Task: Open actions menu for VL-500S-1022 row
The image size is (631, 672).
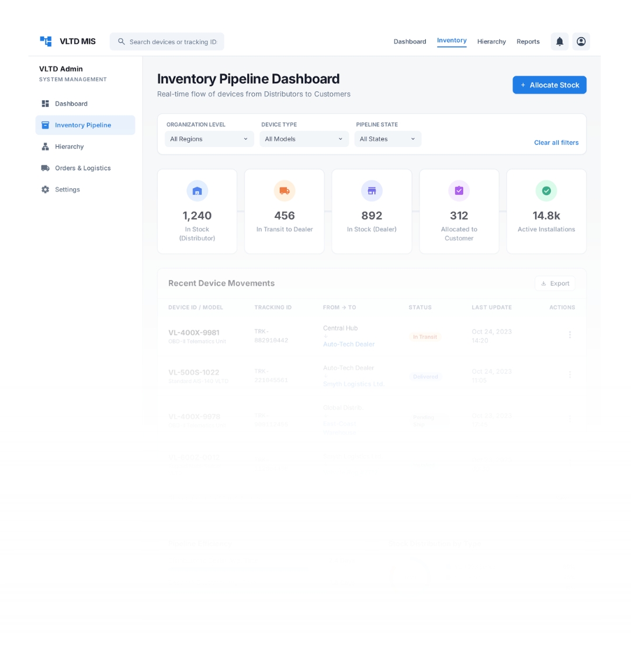Action: tap(570, 375)
